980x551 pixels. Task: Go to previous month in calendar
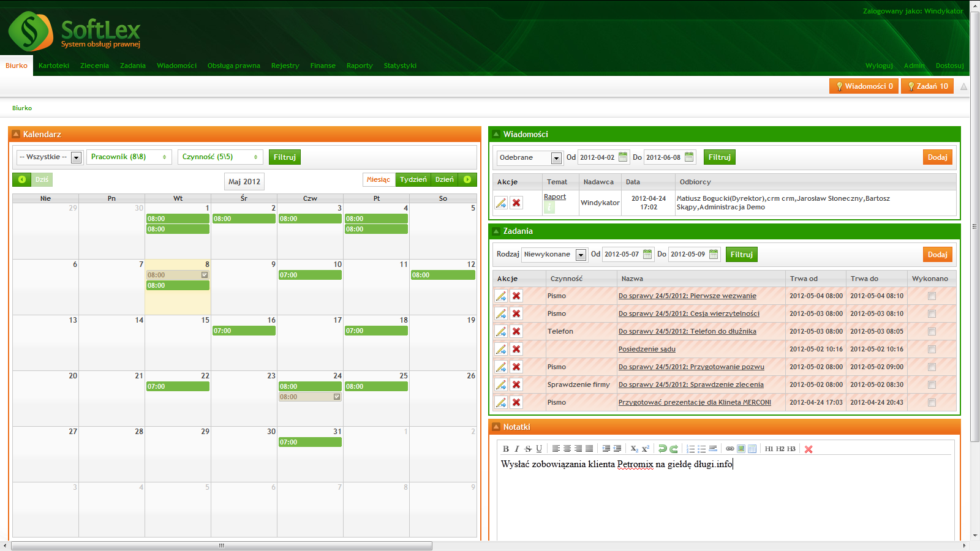pyautogui.click(x=21, y=179)
